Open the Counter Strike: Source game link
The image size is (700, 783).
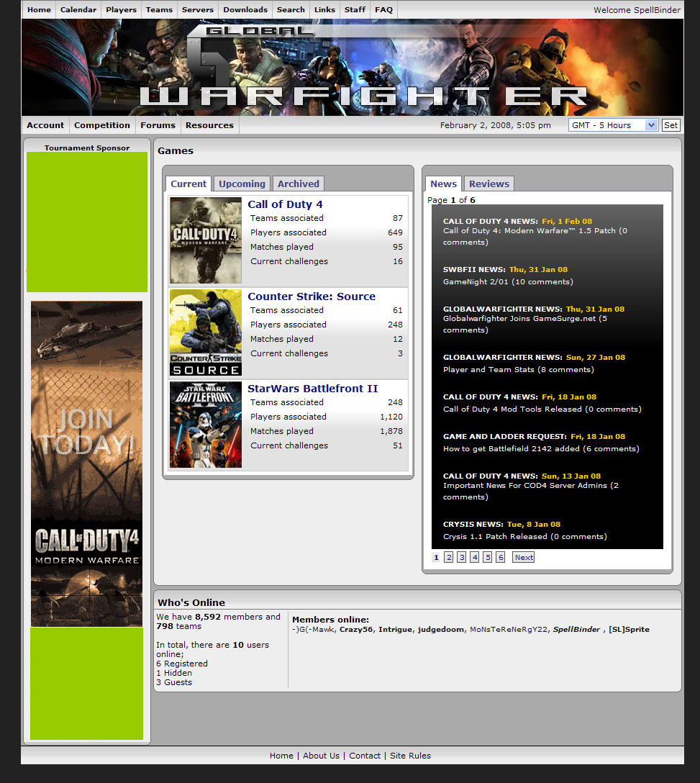click(x=312, y=296)
